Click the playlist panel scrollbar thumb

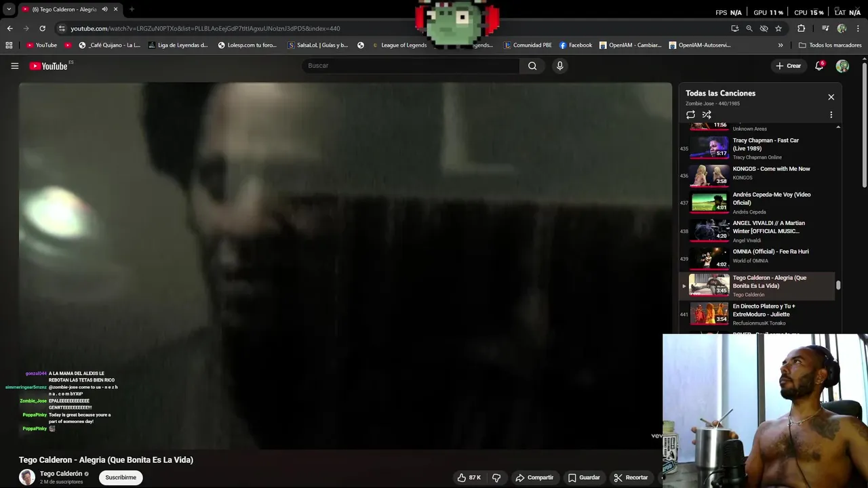(838, 285)
